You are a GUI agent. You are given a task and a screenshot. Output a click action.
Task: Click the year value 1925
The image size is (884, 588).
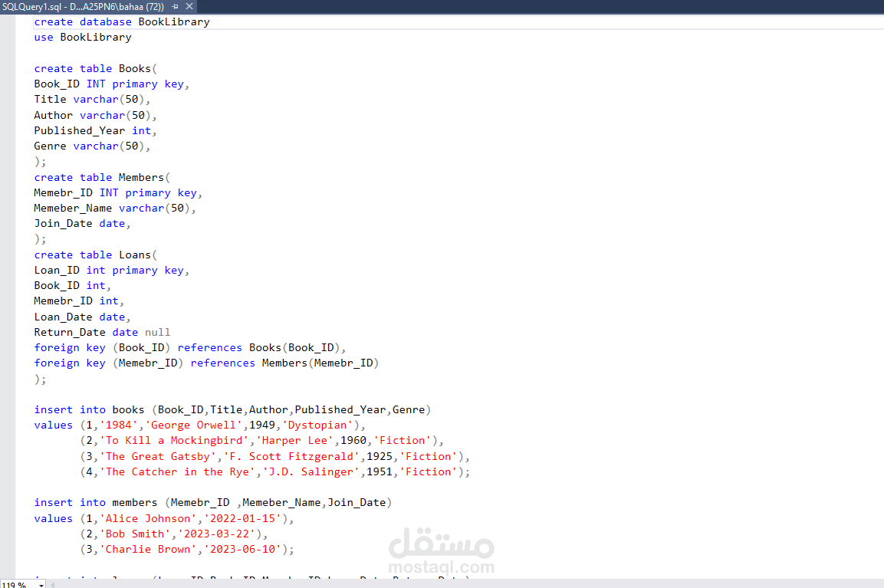379,457
